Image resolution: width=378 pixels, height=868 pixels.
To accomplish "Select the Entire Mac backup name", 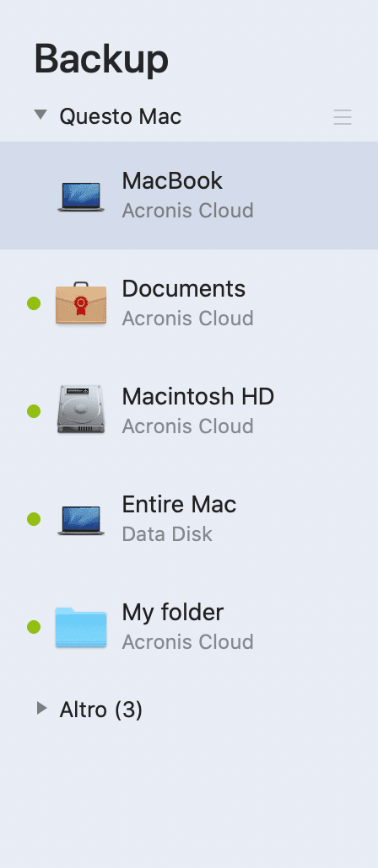I will pos(179,504).
